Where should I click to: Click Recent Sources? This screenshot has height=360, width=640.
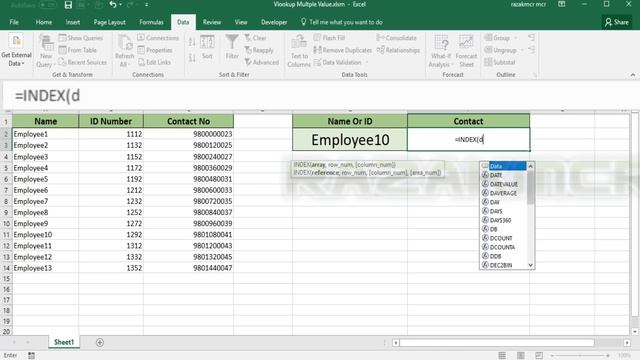(82, 62)
